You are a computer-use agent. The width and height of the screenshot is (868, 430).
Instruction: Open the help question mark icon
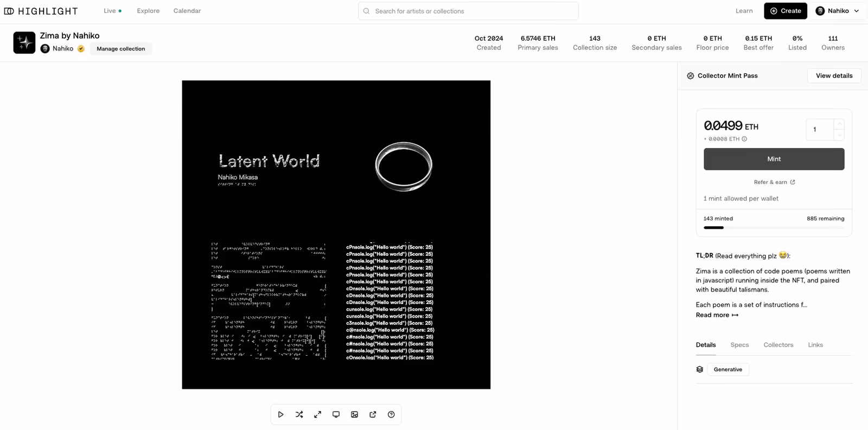[391, 414]
